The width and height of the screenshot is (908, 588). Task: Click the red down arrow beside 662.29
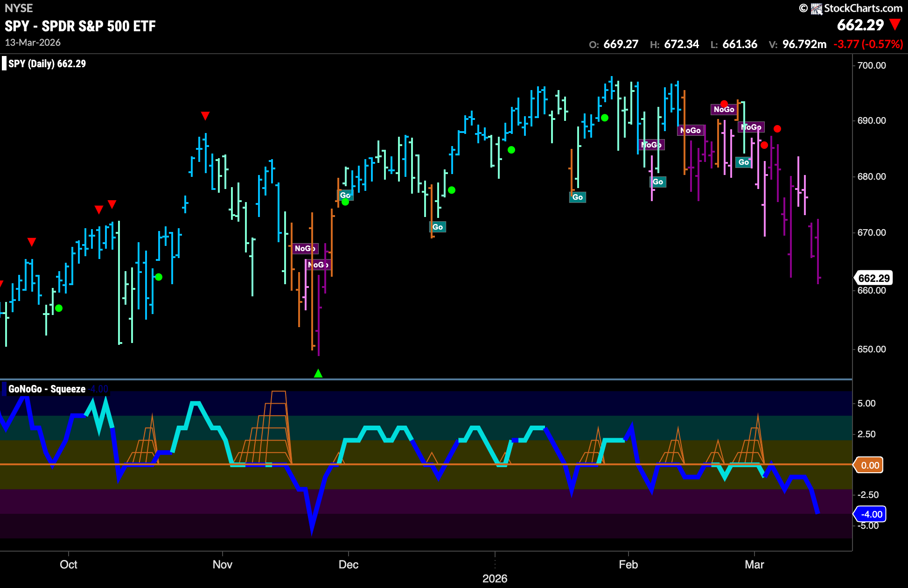coord(895,25)
